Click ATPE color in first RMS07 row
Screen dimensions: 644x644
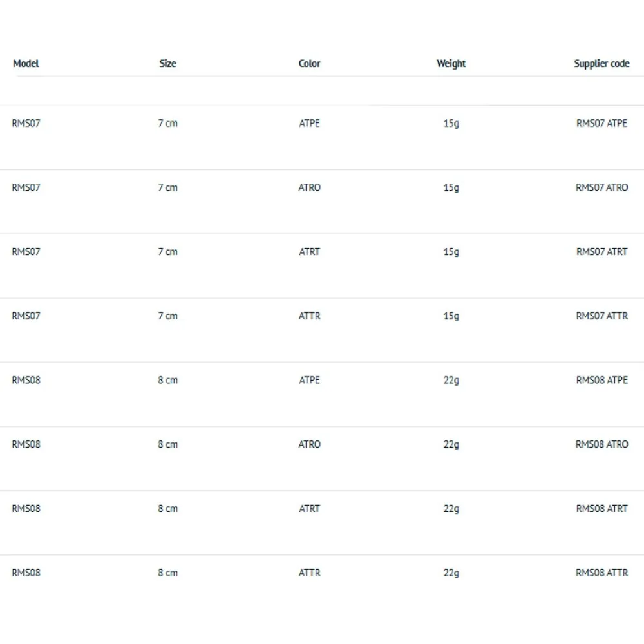(309, 123)
